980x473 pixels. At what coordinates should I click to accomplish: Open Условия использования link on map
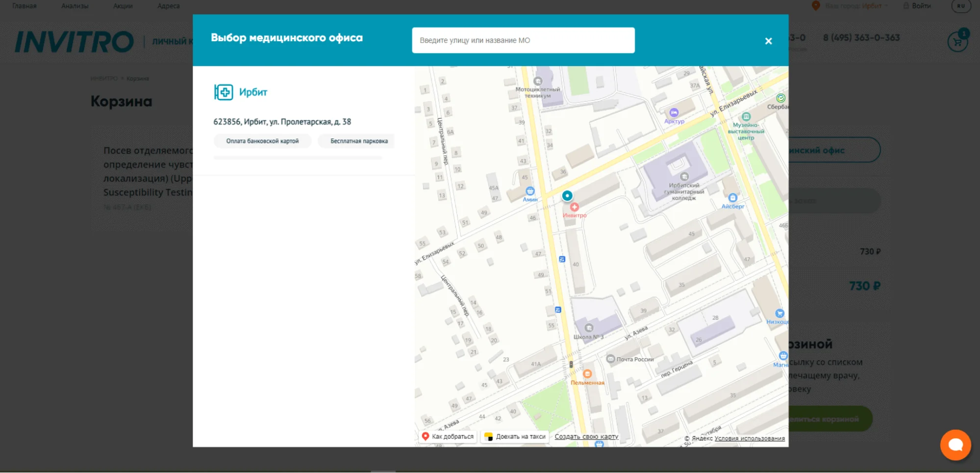click(749, 438)
